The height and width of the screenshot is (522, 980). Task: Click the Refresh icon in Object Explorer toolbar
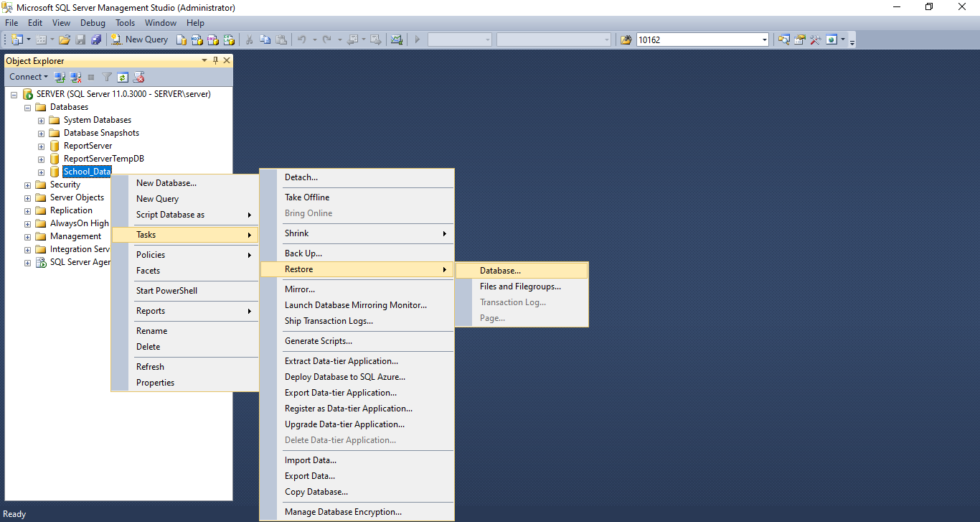click(123, 77)
